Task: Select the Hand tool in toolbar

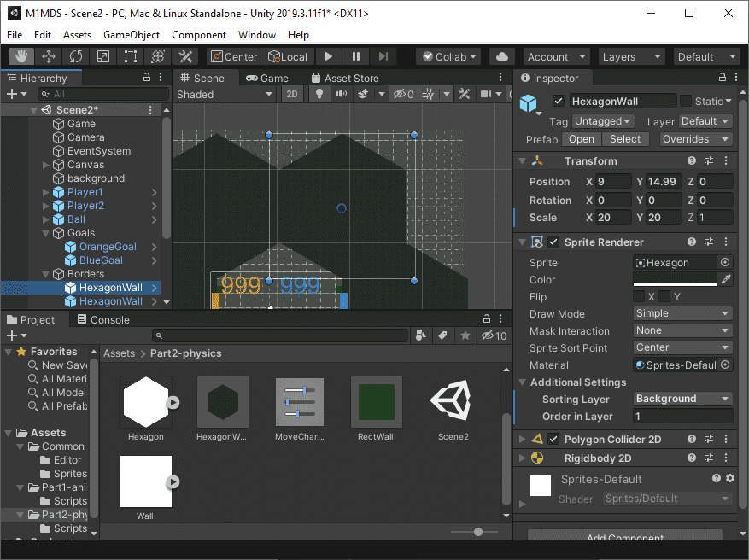Action: 22,56
